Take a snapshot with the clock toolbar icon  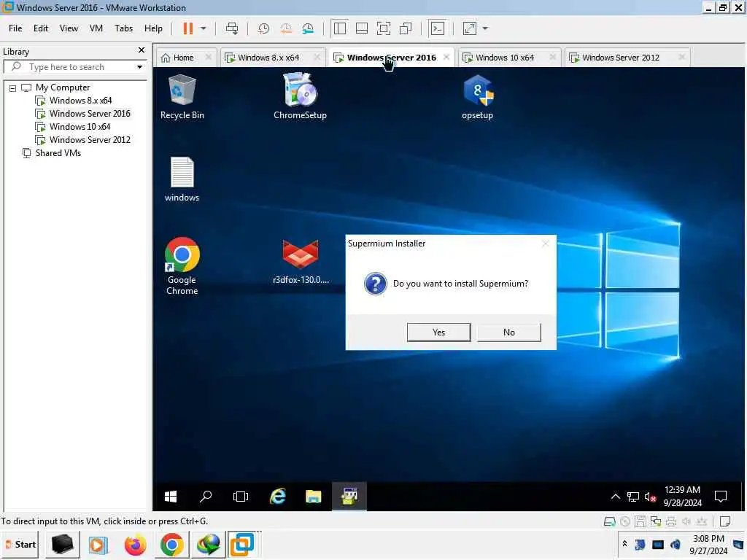coord(263,28)
